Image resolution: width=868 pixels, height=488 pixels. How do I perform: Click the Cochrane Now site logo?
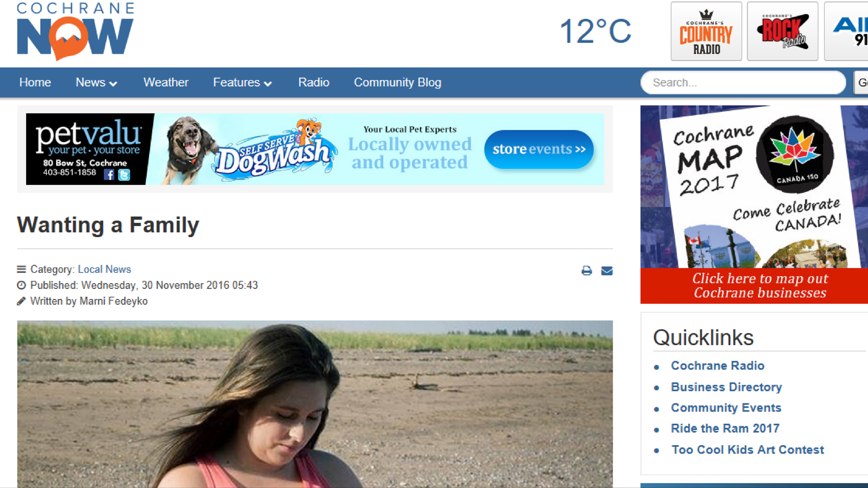tap(75, 31)
